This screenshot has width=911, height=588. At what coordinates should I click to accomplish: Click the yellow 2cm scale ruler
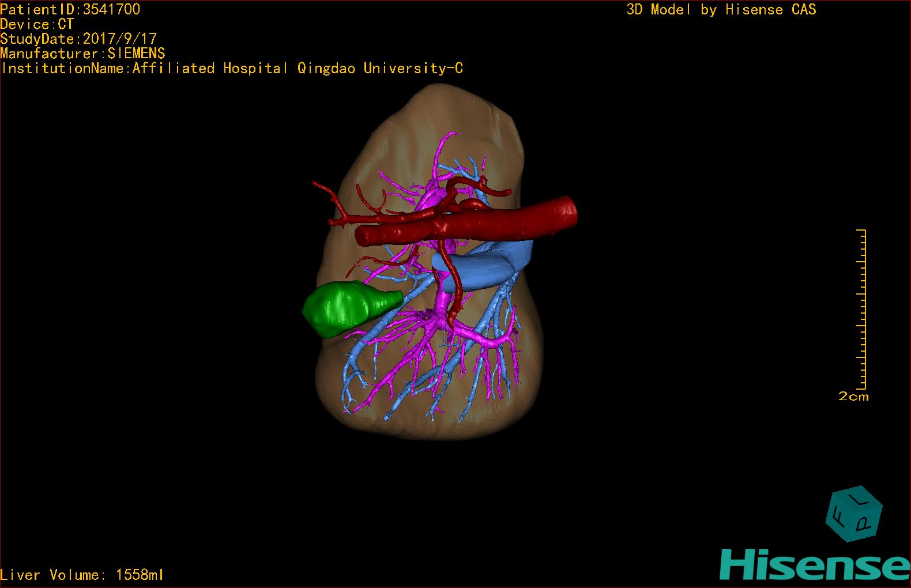click(861, 309)
